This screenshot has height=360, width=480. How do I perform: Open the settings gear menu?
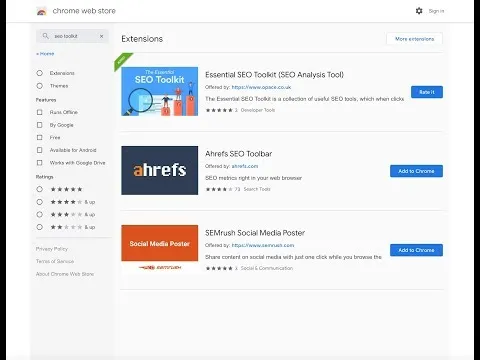coord(419,11)
